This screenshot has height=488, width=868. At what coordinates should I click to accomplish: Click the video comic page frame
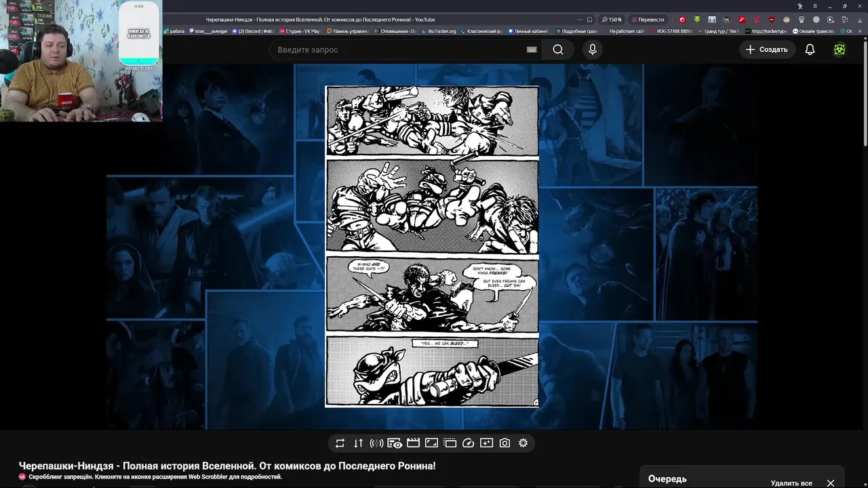432,246
